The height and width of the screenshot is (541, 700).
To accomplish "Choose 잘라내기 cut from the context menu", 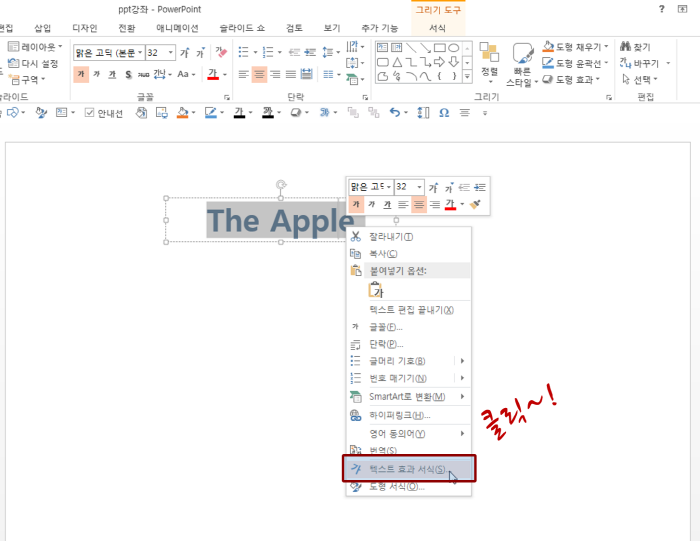I will [409, 237].
